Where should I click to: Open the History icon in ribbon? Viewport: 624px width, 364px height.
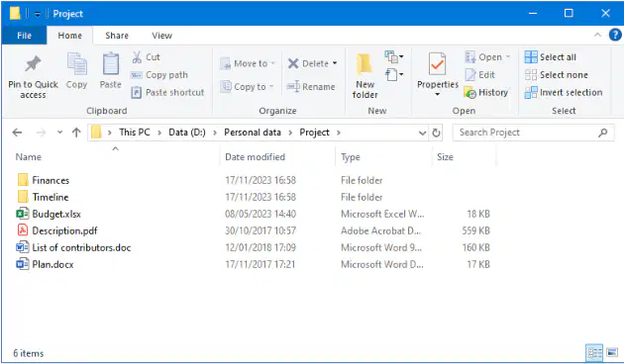click(470, 93)
